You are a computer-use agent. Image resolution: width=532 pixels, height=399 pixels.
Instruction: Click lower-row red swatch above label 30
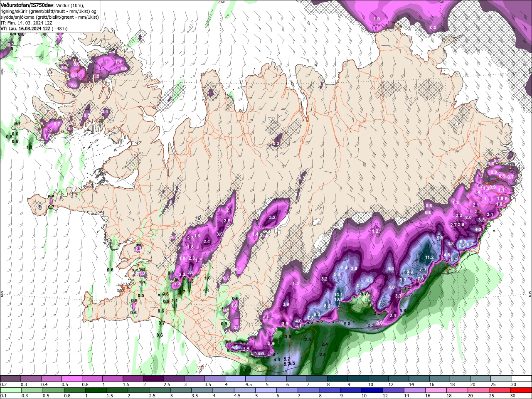coord(521,390)
